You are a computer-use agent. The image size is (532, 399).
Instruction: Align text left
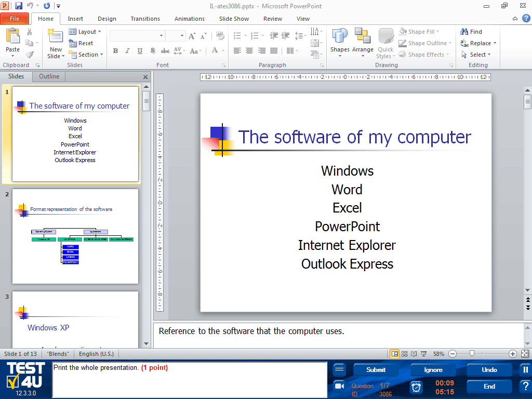point(237,50)
